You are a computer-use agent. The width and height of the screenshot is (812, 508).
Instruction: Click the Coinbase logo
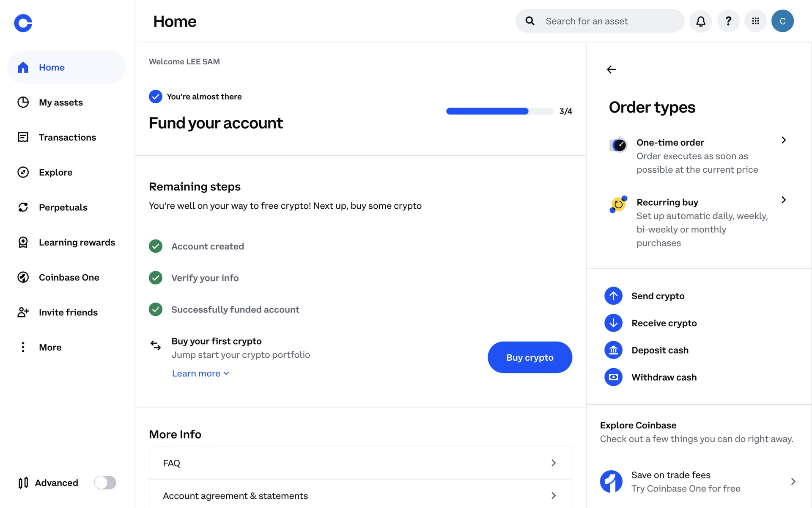[x=23, y=23]
